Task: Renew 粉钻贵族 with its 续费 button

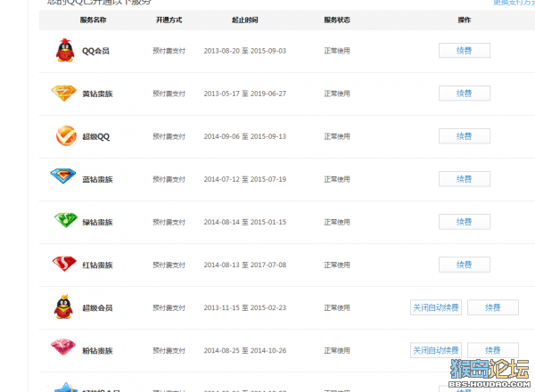Action: (x=493, y=350)
